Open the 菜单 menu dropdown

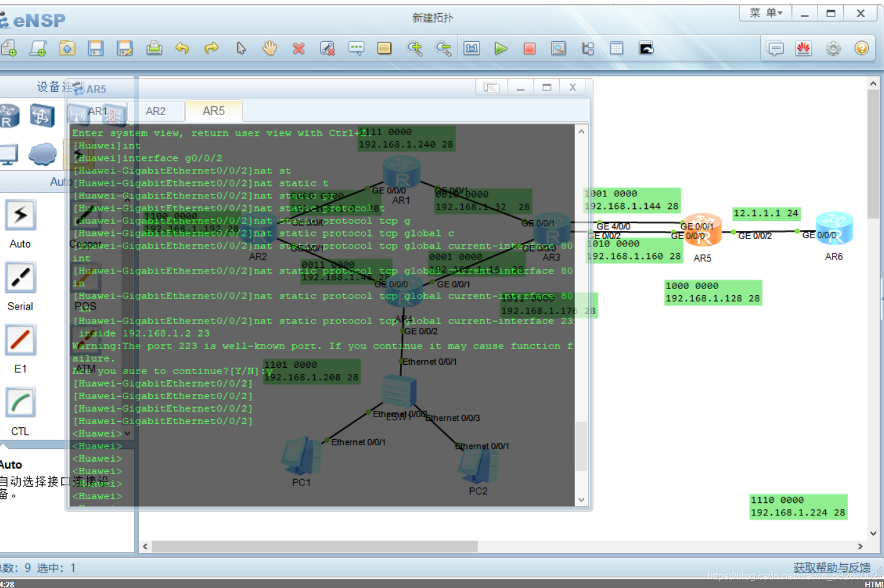[x=766, y=13]
